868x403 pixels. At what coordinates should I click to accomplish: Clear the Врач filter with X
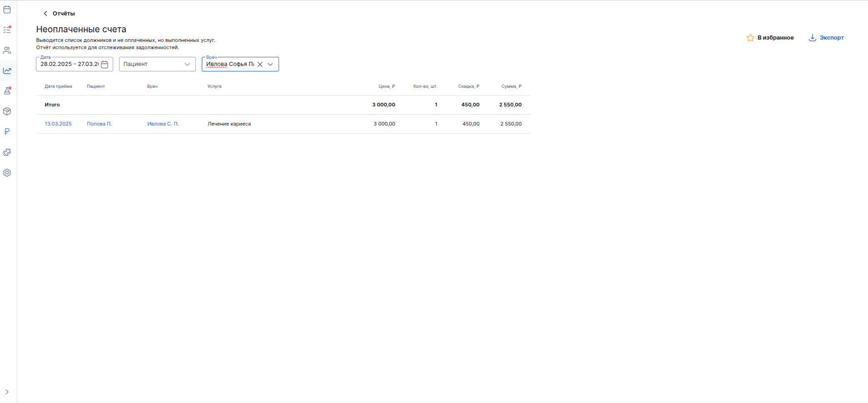[260, 64]
